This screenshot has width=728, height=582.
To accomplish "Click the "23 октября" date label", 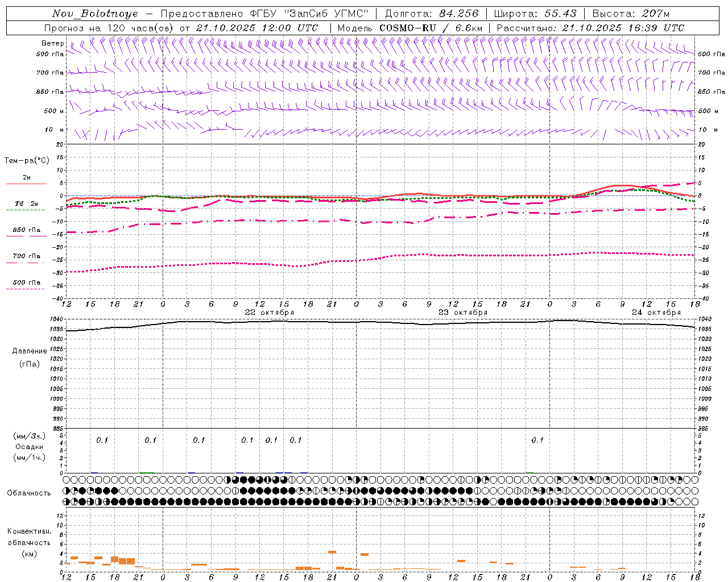I will tap(462, 313).
